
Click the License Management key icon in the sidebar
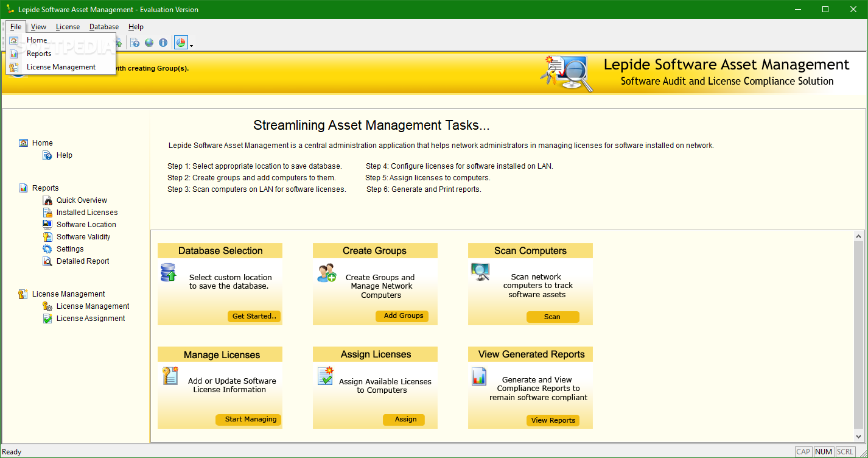tap(23, 294)
